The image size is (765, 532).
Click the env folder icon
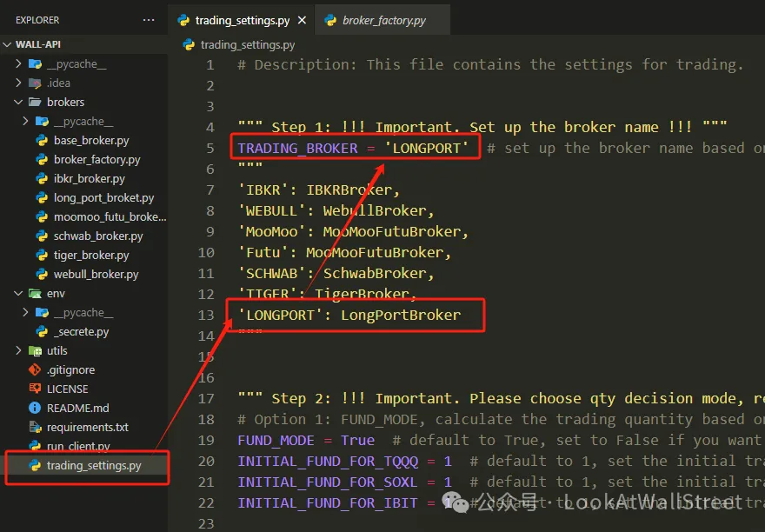pyautogui.click(x=36, y=294)
